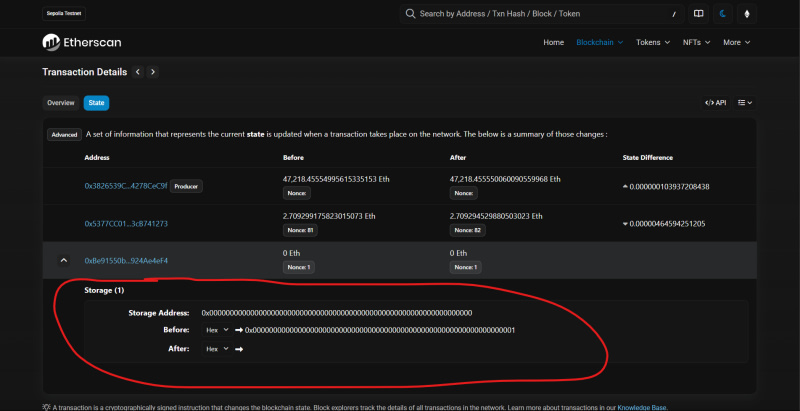
Task: Select the State tab
Action: tap(96, 103)
